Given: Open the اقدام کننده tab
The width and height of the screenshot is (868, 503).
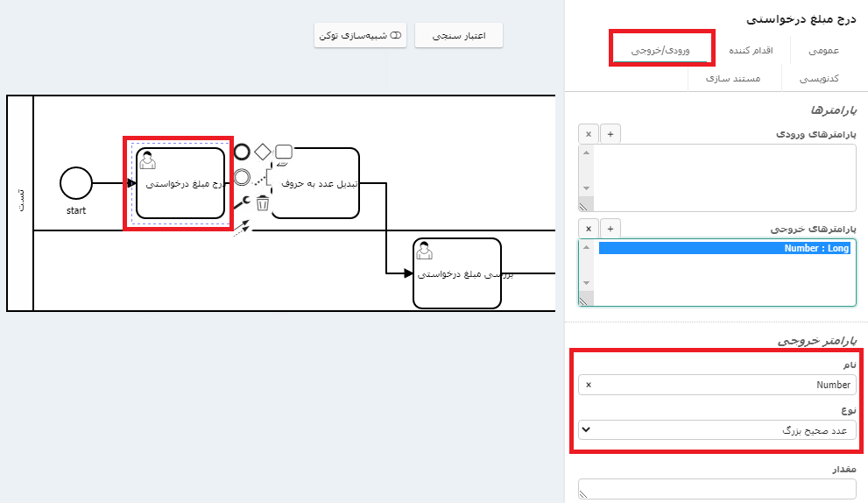Looking at the screenshot, I should 751,51.
